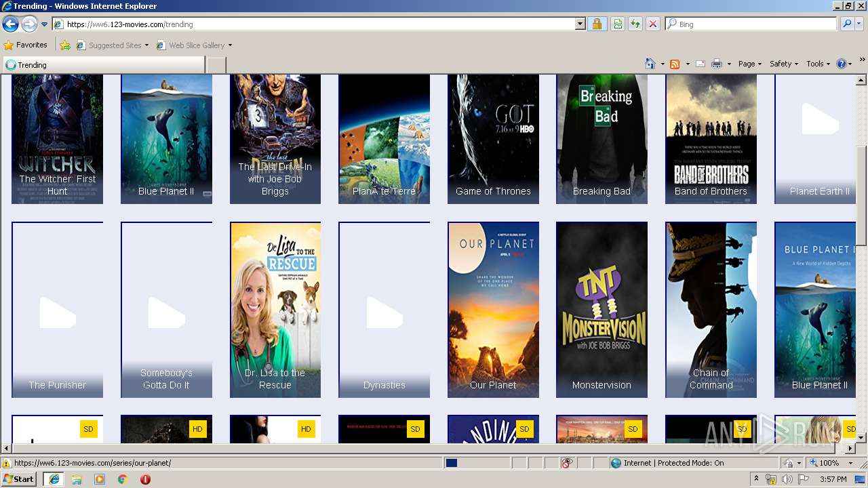The height and width of the screenshot is (488, 868).
Task: Click the browser Forward arrow button
Action: (x=29, y=24)
